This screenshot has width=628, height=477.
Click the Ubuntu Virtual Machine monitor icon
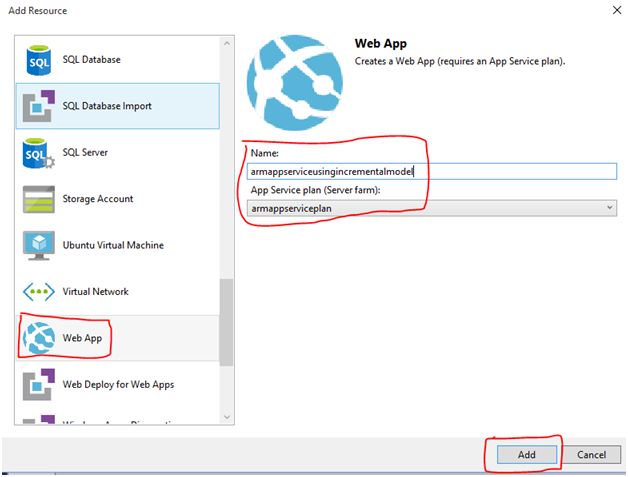coord(38,245)
